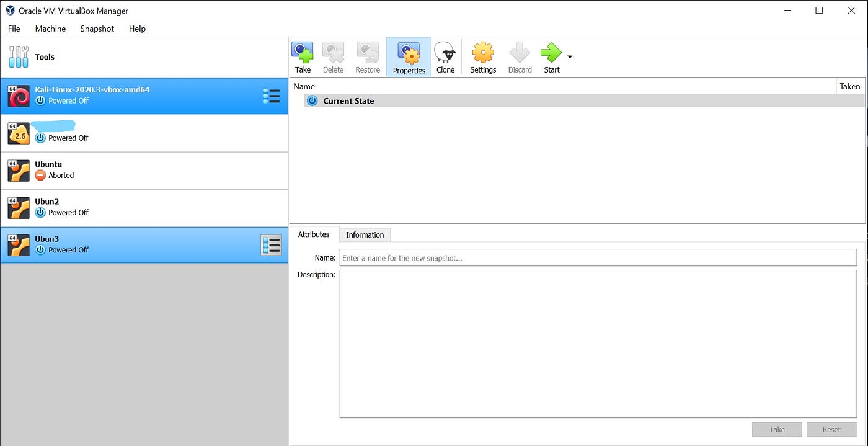This screenshot has height=446, width=868.
Task: Open the Machine menu
Action: click(50, 29)
